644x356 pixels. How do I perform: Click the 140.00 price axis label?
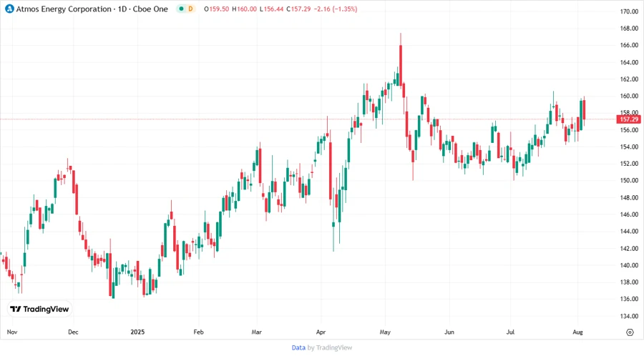pyautogui.click(x=629, y=265)
